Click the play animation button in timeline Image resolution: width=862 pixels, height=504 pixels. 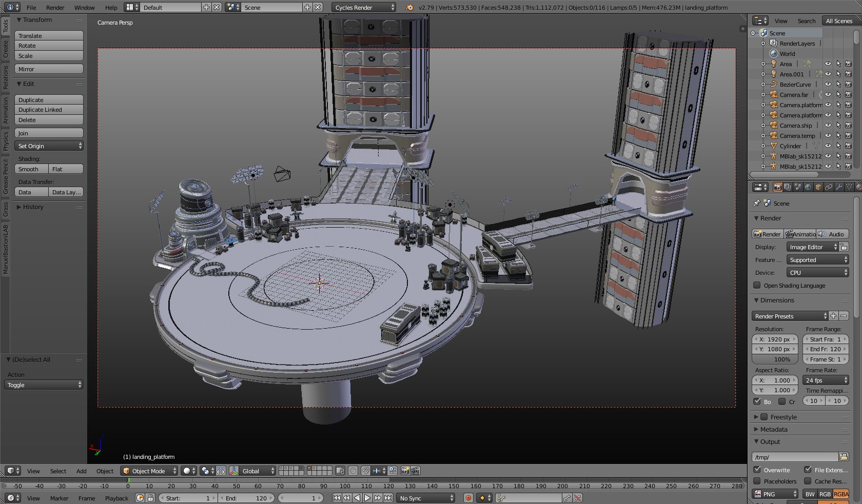(x=367, y=498)
